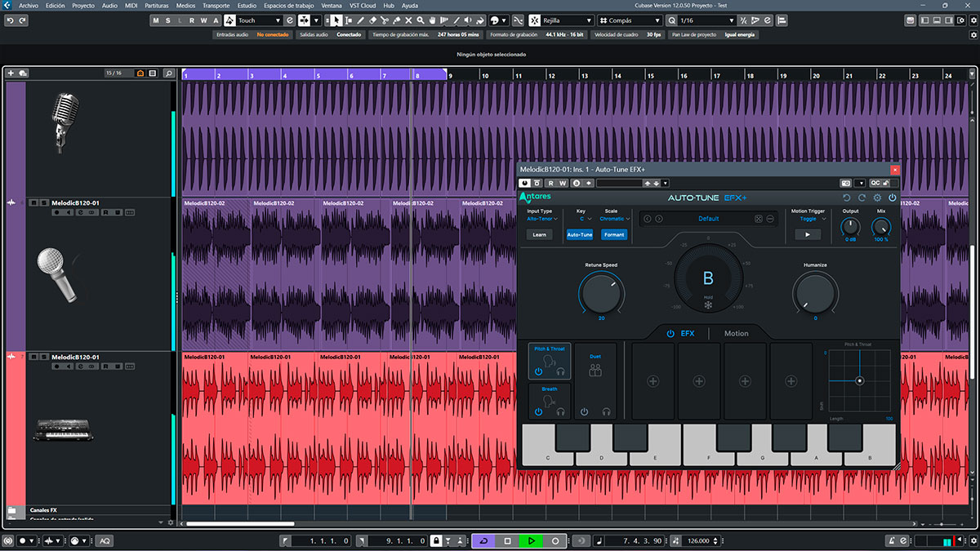Toggle plugin Read automation R button
Viewport: 980px width, 551px height.
[551, 183]
